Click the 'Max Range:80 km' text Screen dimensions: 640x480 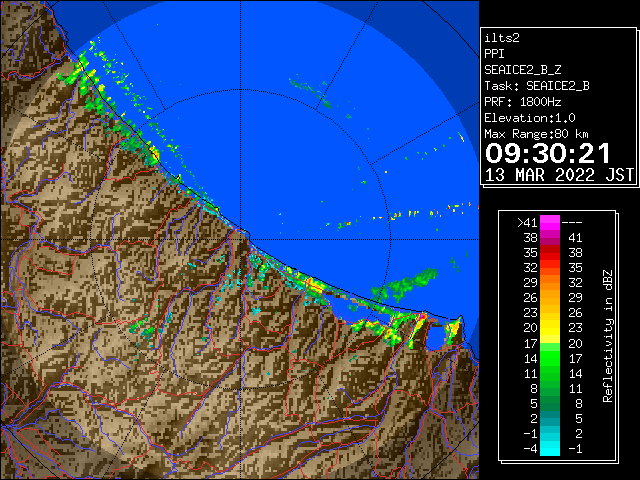[x=536, y=134]
